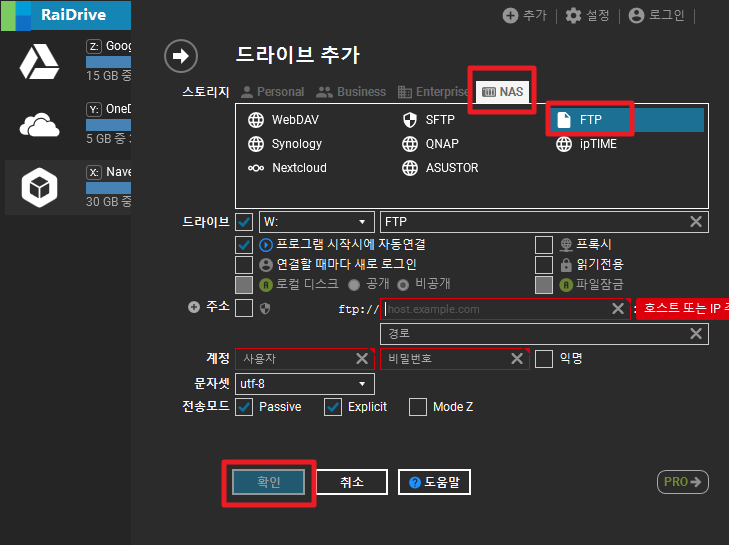
Task: Switch to the NAS storage tab
Action: tap(503, 92)
